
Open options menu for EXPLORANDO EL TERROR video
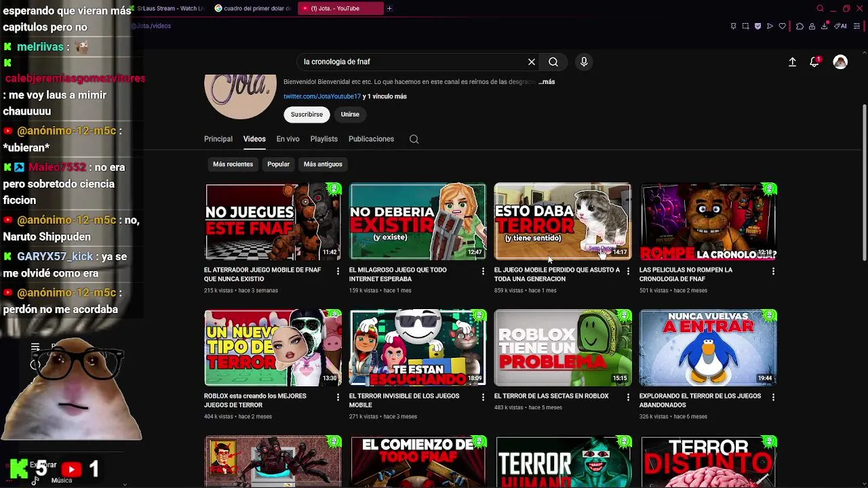[x=773, y=397]
